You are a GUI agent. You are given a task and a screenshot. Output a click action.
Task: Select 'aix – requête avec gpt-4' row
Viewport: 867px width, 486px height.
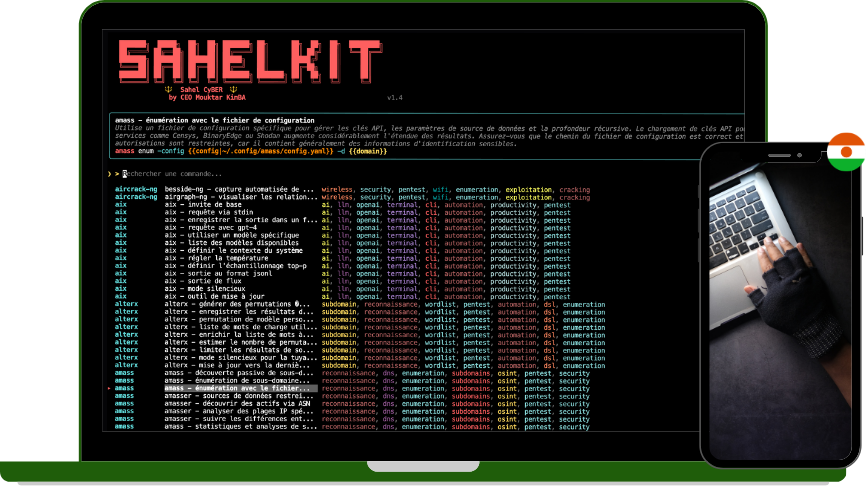point(342,228)
